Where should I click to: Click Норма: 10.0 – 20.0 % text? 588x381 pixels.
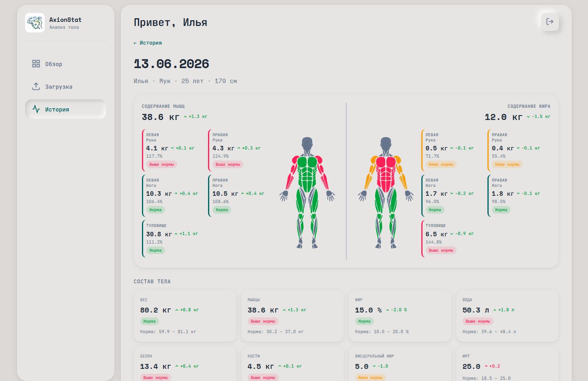point(382,332)
